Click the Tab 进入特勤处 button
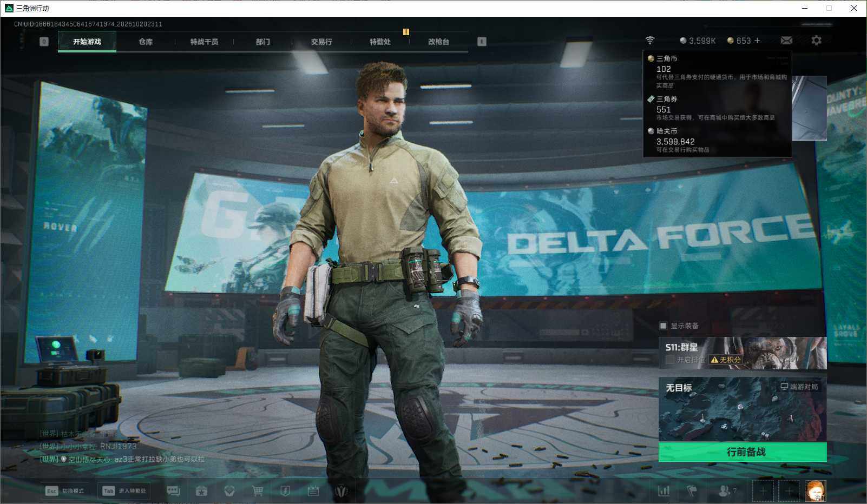Image resolution: width=867 pixels, height=504 pixels. [124, 490]
